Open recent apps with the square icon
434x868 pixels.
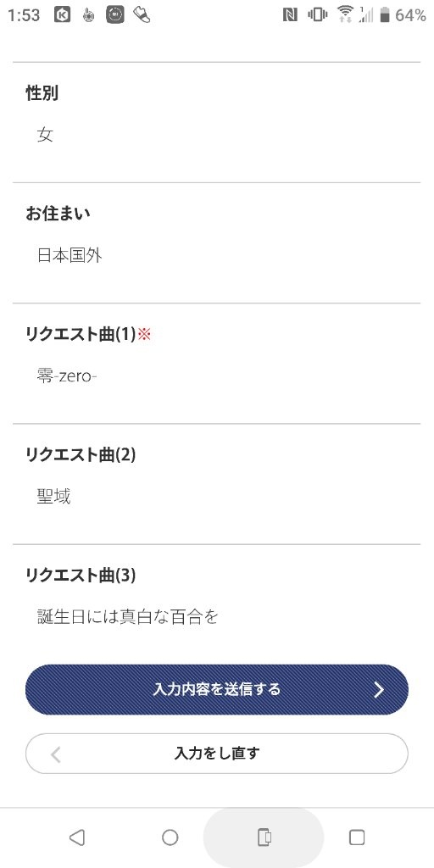[357, 837]
